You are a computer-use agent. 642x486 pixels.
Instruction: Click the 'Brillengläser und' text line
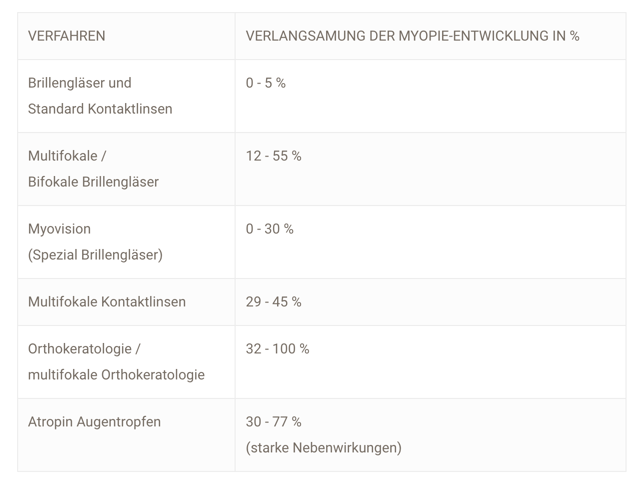pos(79,83)
